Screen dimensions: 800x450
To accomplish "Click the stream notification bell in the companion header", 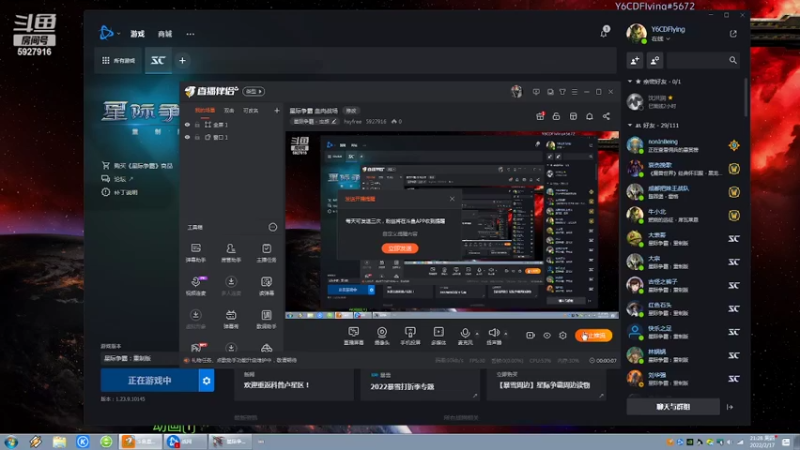I will (x=589, y=116).
